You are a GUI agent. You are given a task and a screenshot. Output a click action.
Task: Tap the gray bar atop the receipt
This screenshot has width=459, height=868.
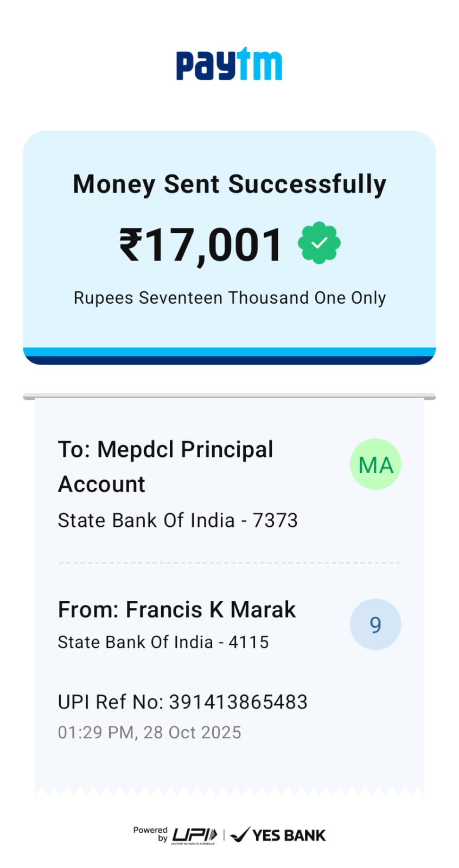(229, 397)
